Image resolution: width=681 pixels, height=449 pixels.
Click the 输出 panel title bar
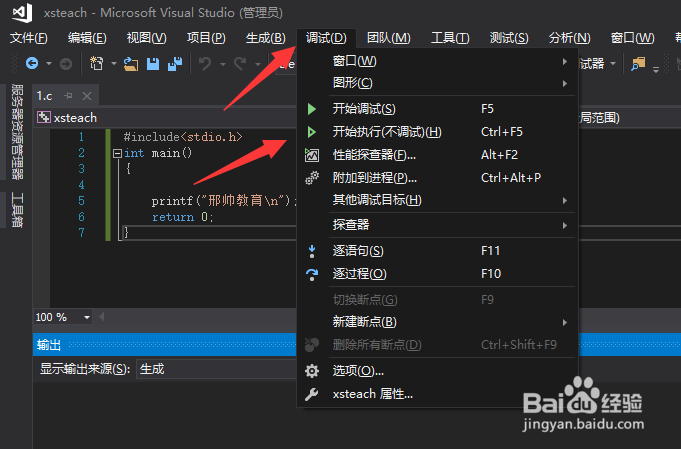coord(165,345)
